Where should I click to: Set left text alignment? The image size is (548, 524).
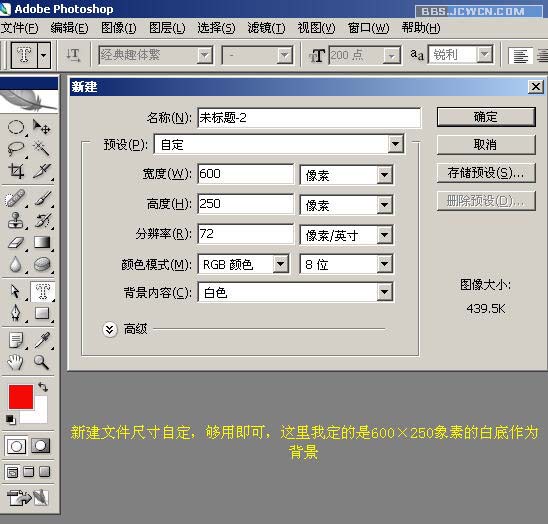click(520, 55)
